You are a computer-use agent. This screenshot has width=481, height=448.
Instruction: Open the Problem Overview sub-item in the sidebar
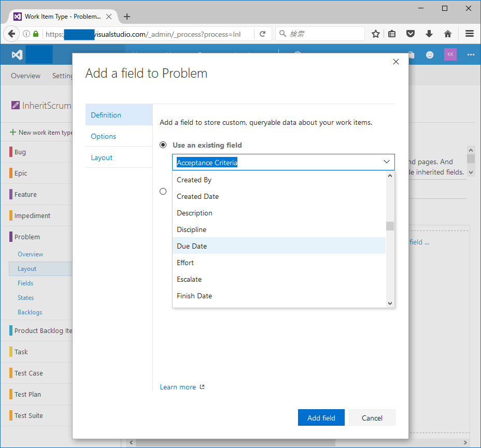(x=30, y=254)
